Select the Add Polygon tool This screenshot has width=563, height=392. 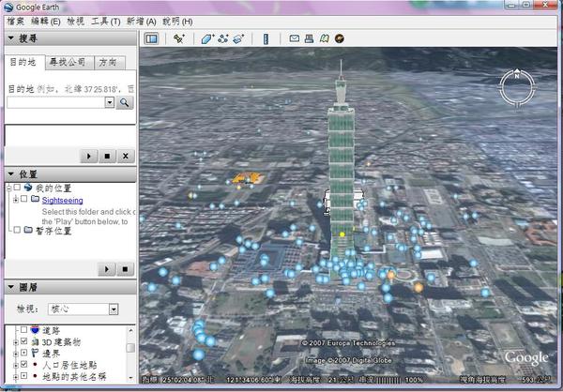207,38
